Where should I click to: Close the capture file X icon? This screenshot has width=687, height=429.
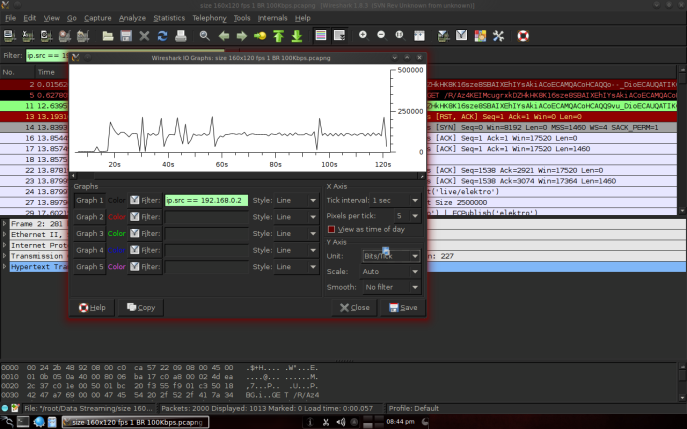[144, 35]
